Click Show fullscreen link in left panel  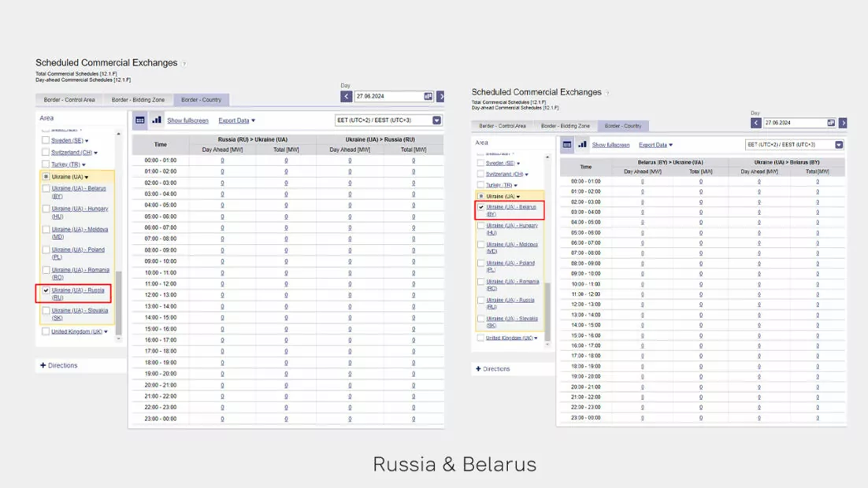pos(187,120)
